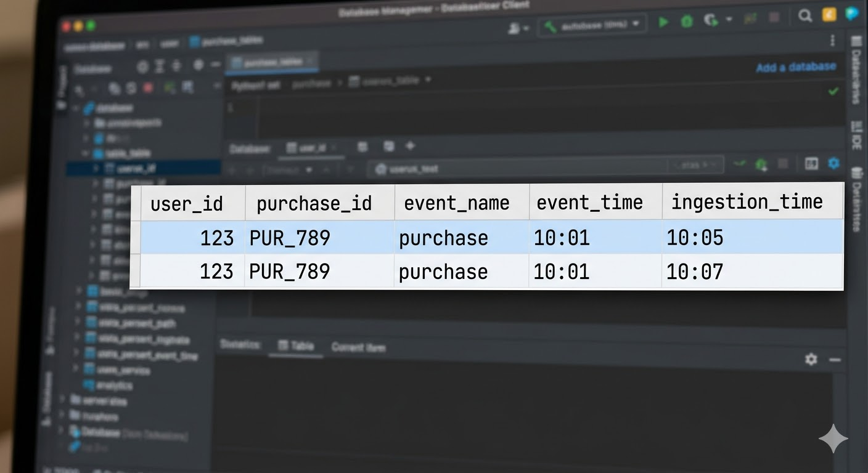This screenshot has width=868, height=473.
Task: Expand the first folder under the database node
Action: pos(88,123)
